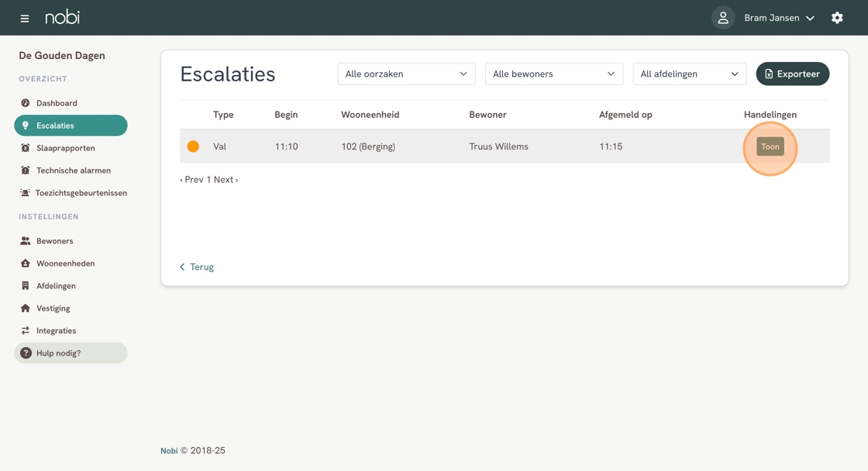Click the Slaaprapporten alarm icon

pos(26,148)
